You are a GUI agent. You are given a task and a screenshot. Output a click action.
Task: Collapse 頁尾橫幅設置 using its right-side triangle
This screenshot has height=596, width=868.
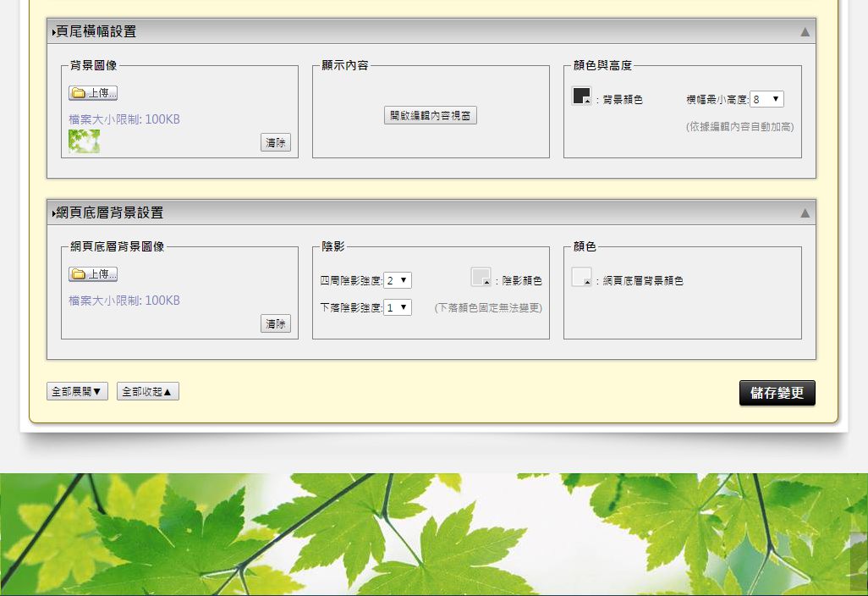805,32
